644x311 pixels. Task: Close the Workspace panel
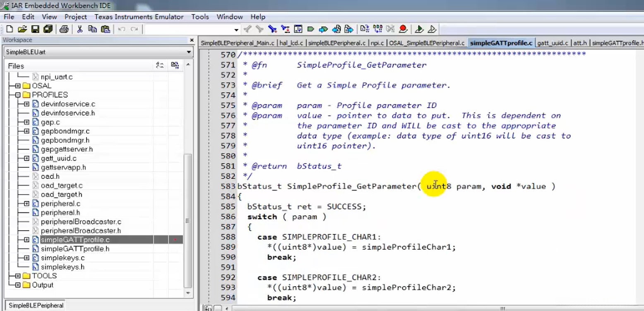point(192,40)
